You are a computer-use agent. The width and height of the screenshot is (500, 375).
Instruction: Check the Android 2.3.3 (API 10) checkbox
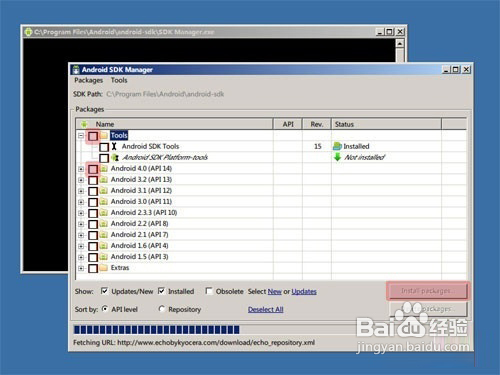tap(93, 213)
